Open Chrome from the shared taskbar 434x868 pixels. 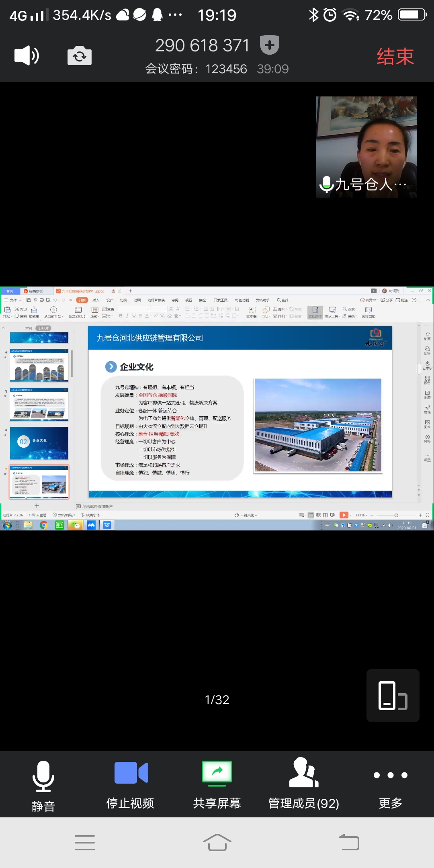[x=43, y=525]
